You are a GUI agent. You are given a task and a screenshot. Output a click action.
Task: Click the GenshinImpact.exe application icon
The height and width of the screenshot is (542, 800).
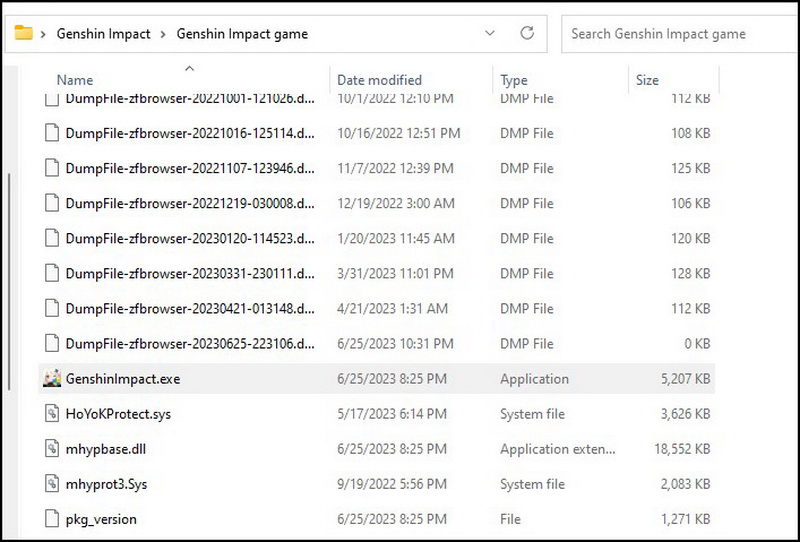coord(52,379)
